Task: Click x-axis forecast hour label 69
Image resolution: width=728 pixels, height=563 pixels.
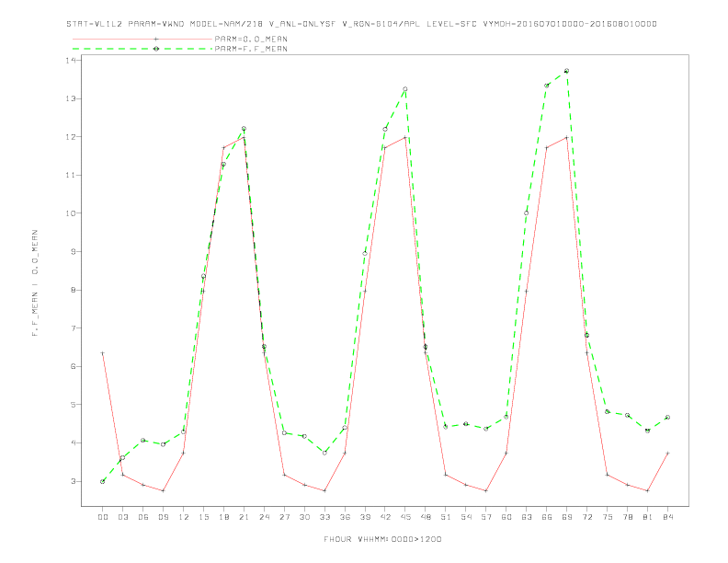Action: (x=566, y=517)
